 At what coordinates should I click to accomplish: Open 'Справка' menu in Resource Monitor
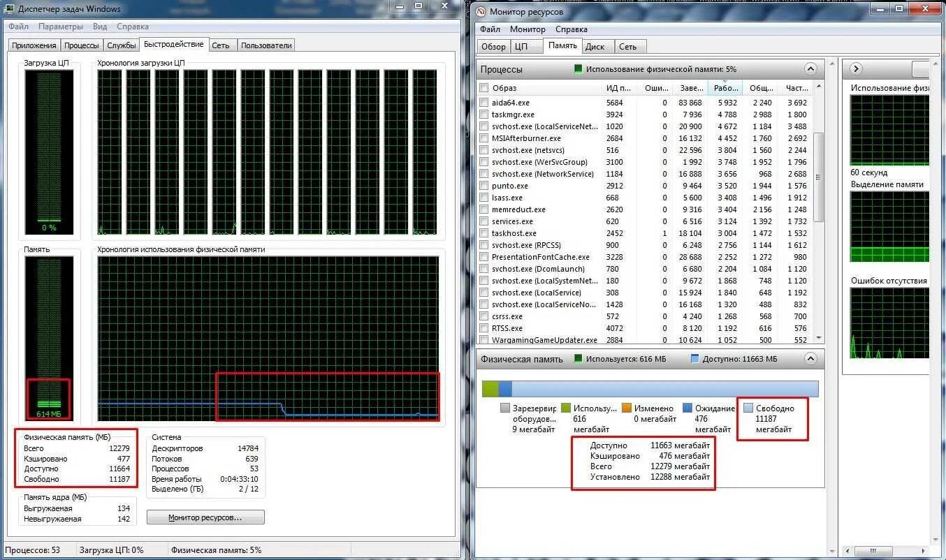pos(572,29)
